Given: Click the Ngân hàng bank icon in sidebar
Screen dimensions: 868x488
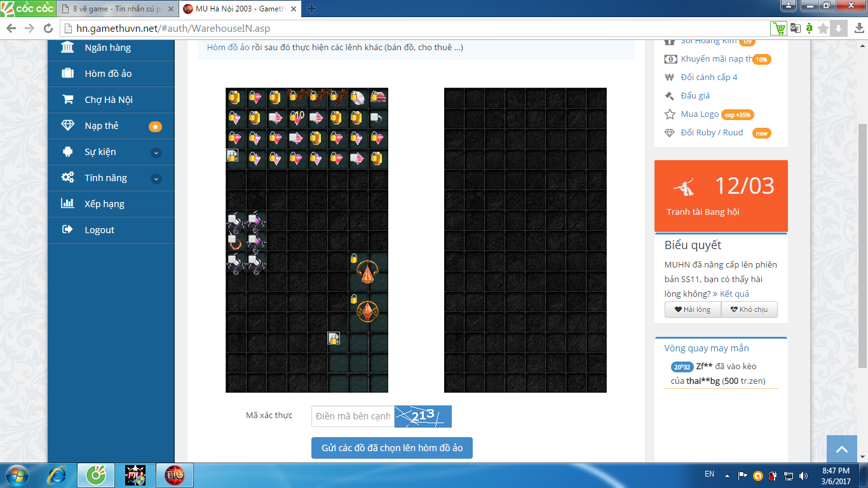Looking at the screenshot, I should [67, 48].
